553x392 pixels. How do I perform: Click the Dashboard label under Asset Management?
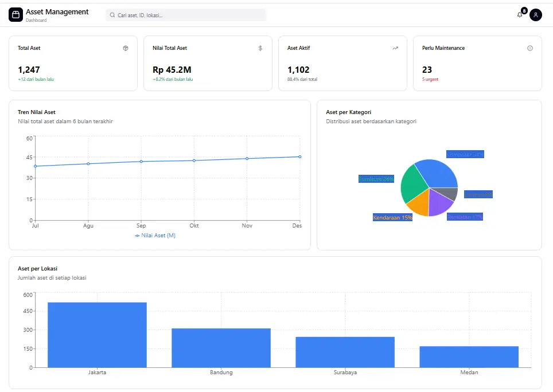(36, 19)
